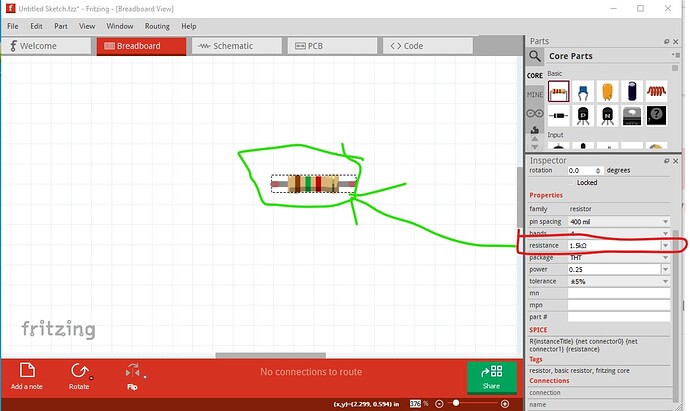
Task: Open the bands dropdown
Action: click(x=619, y=233)
